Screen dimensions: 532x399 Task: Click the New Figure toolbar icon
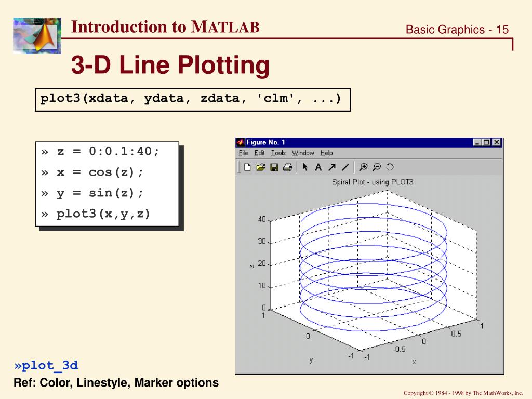[247, 167]
